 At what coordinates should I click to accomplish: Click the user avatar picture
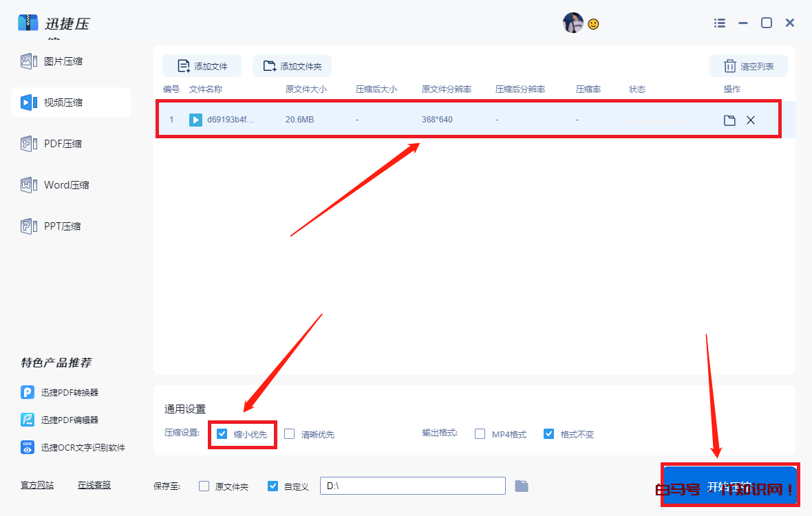click(573, 23)
